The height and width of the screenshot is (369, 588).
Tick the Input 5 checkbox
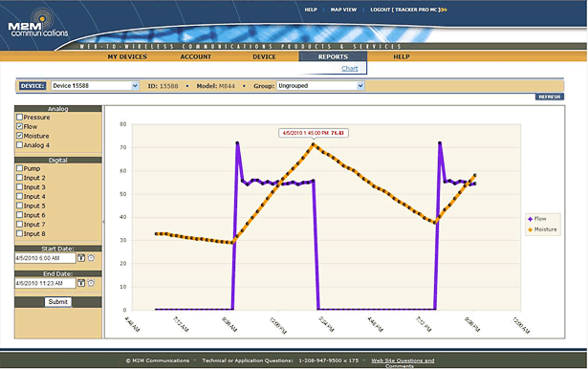pos(19,206)
